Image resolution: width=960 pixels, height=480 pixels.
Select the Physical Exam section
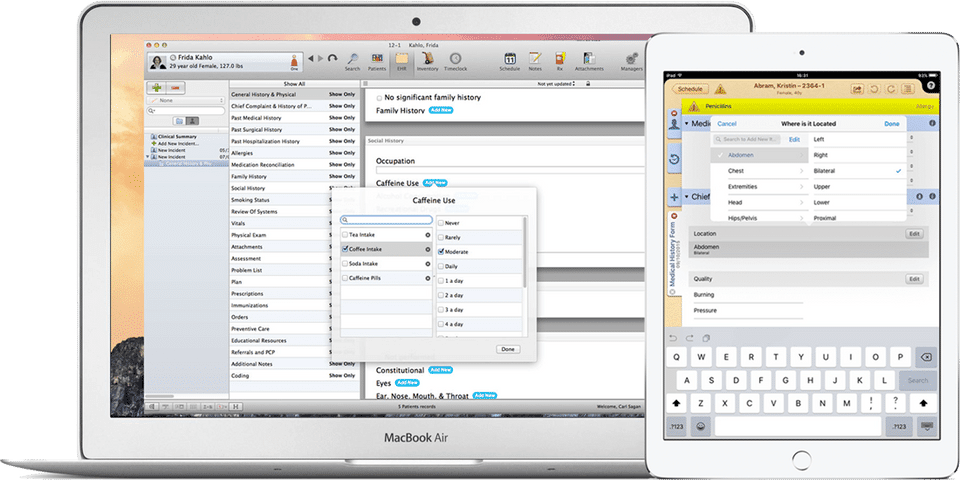click(x=294, y=235)
